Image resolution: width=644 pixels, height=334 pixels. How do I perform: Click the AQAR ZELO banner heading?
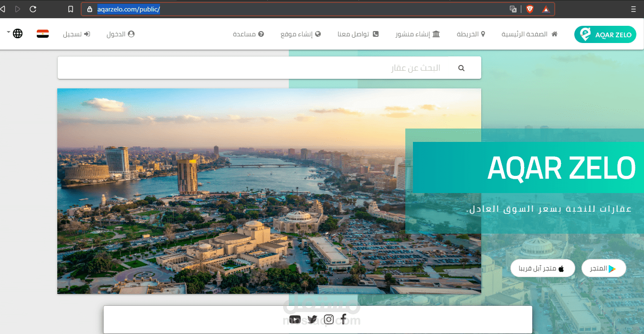tap(561, 168)
